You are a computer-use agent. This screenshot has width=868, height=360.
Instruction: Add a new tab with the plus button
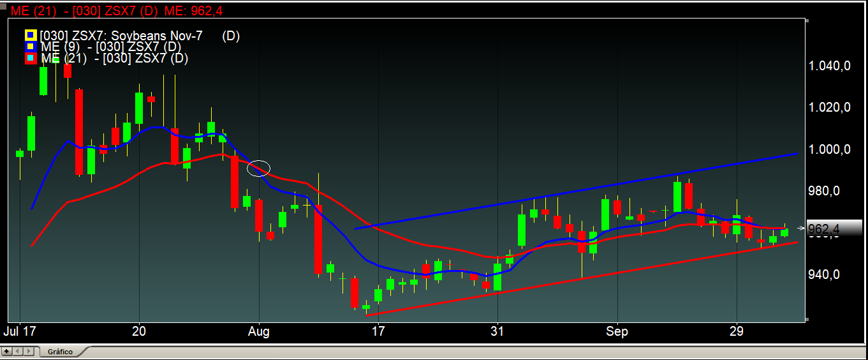(7, 351)
